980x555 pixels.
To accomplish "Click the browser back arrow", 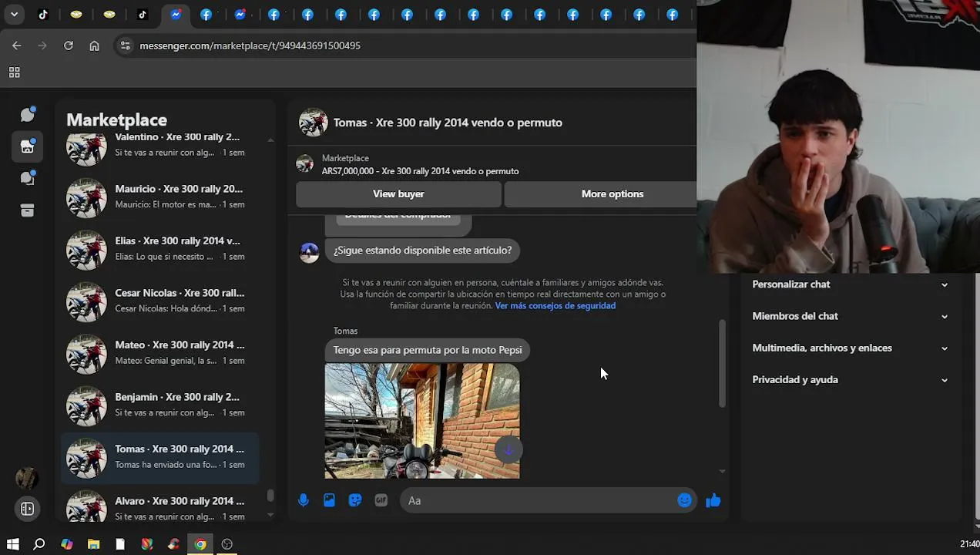I will (17, 45).
